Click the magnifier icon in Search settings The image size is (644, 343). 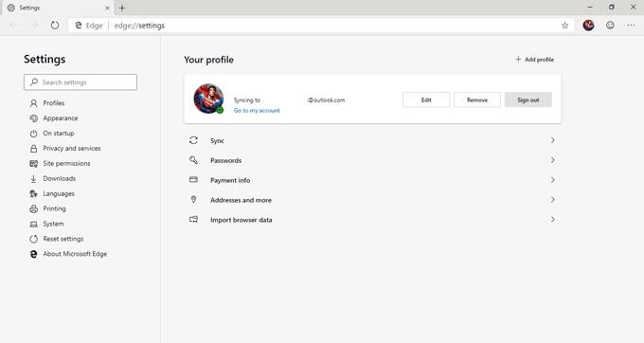pos(34,82)
